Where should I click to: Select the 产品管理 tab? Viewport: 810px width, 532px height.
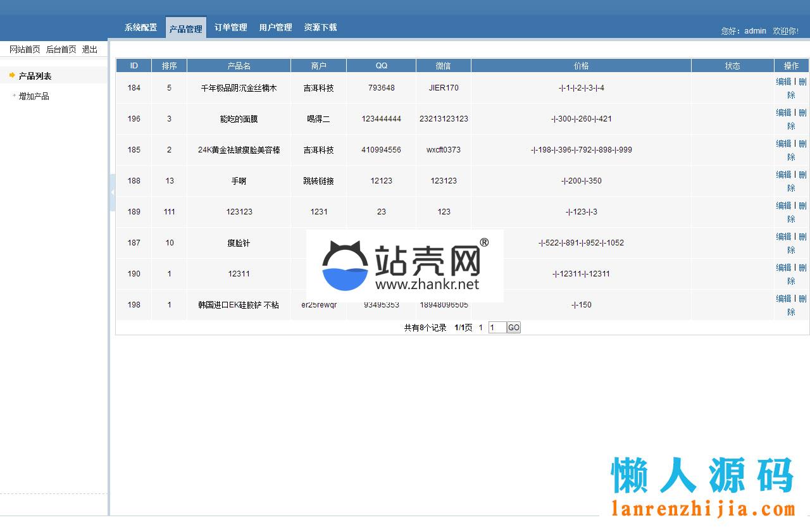(185, 29)
